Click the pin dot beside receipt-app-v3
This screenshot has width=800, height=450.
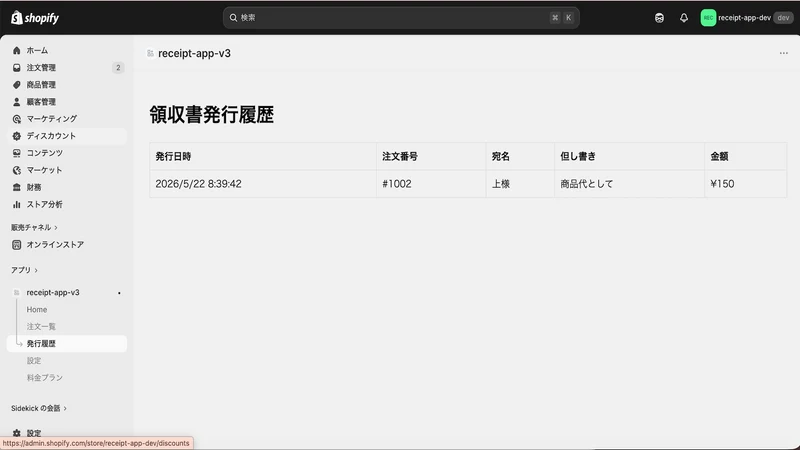pyautogui.click(x=119, y=293)
